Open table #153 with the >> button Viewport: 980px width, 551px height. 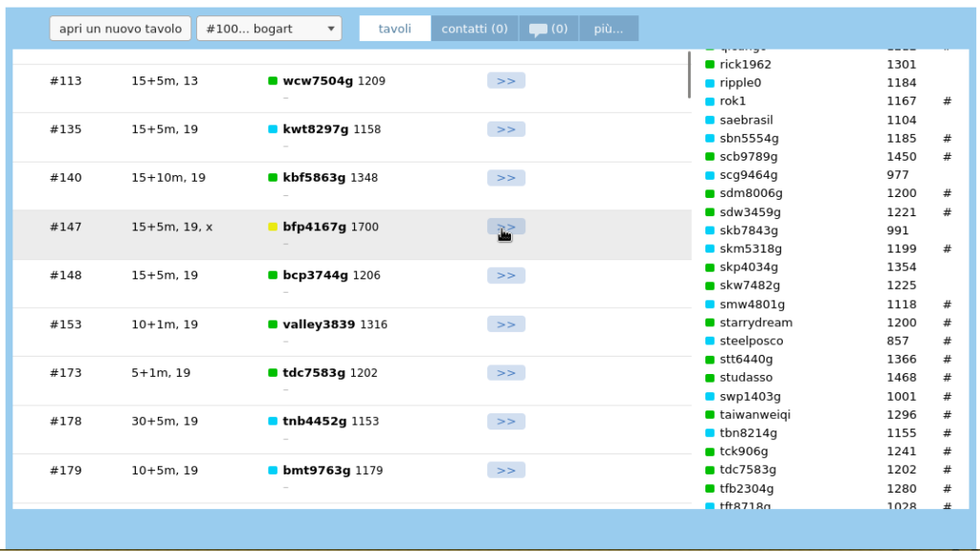(505, 324)
